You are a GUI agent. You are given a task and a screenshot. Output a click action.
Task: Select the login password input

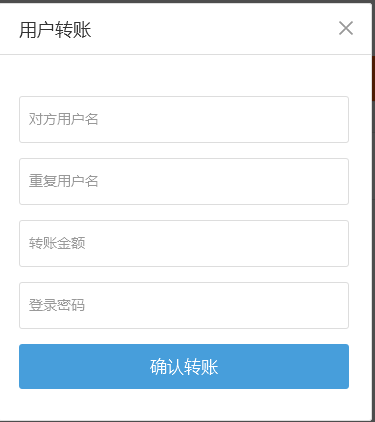pyautogui.click(x=184, y=305)
